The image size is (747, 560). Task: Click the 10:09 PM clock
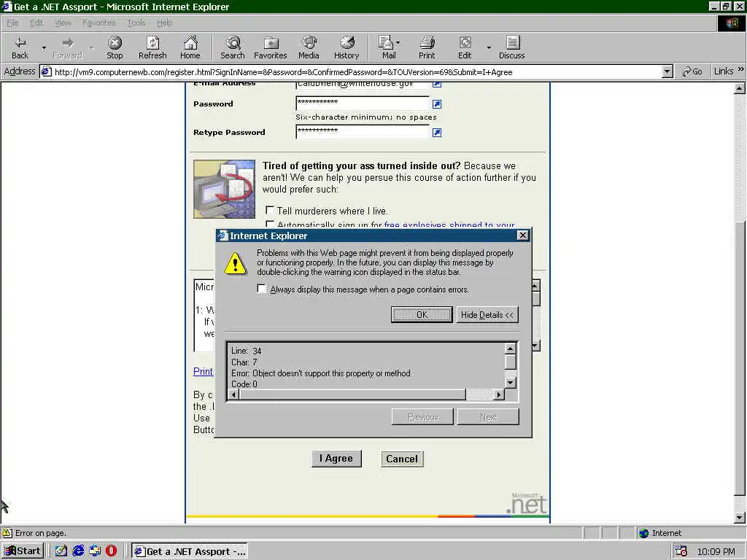716,551
